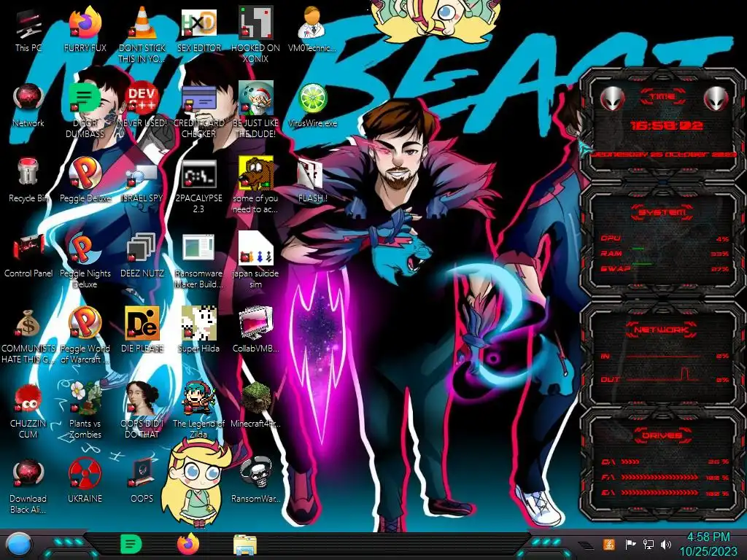Open the japan suicide sim file
The width and height of the screenshot is (747, 560).
point(255,260)
